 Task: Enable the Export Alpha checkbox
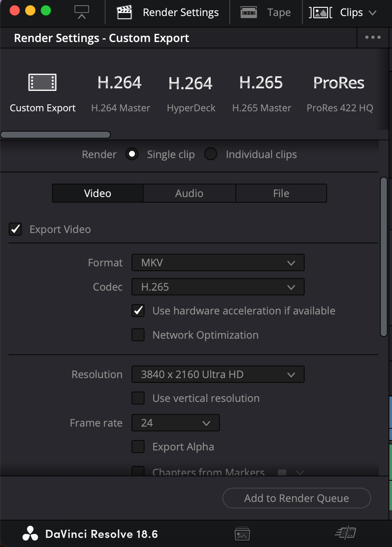pyautogui.click(x=138, y=447)
